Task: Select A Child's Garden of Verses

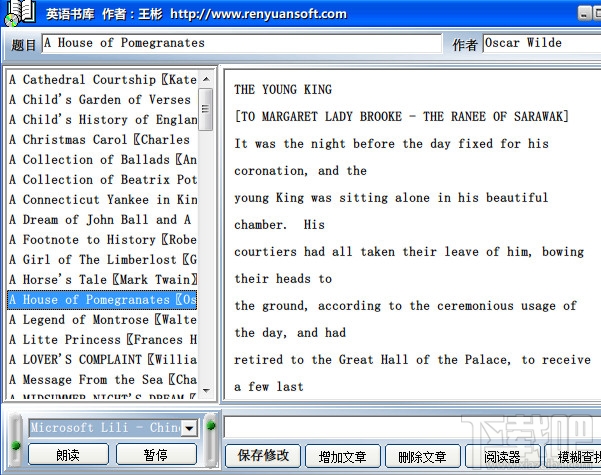Action: [x=103, y=99]
